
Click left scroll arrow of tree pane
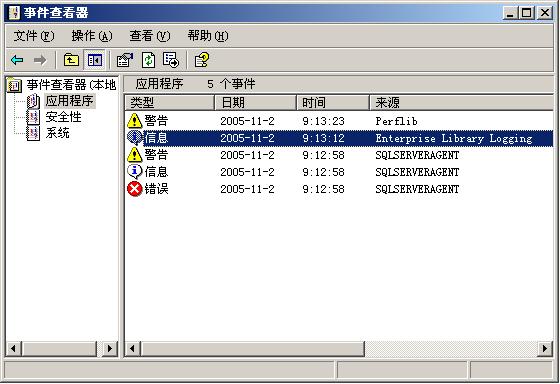[14, 348]
